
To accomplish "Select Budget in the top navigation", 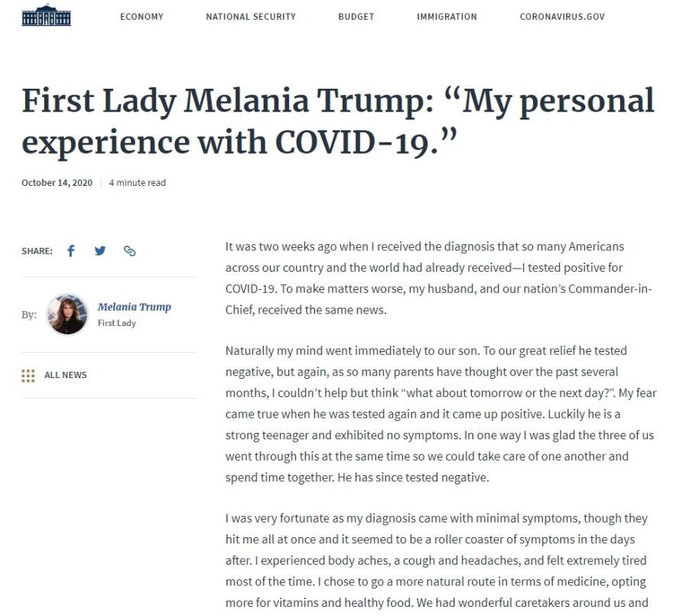I will click(356, 17).
